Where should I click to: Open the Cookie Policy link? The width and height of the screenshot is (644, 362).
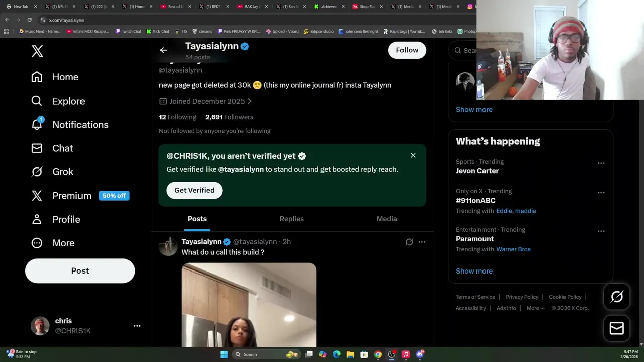pos(565,297)
